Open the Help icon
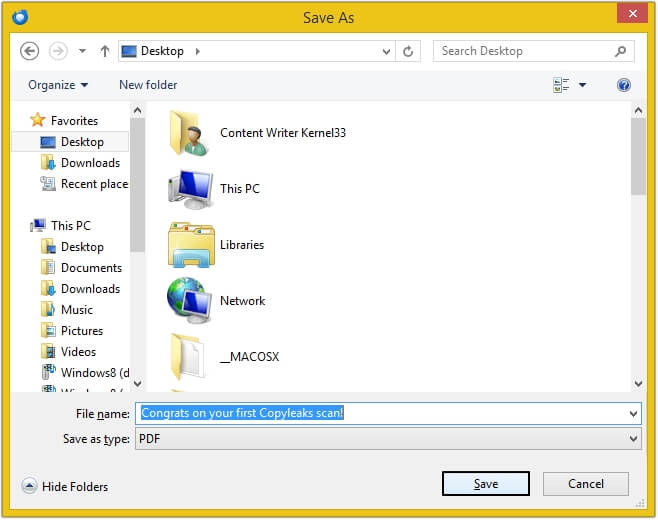This screenshot has width=658, height=520. 624,85
